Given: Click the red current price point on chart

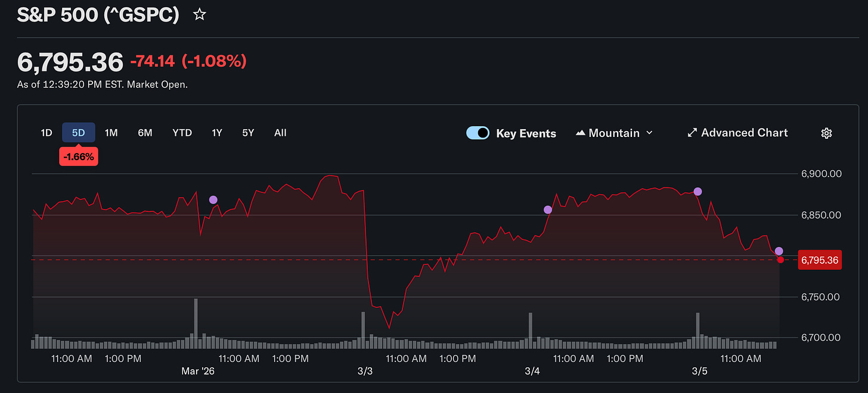Looking at the screenshot, I should [780, 260].
